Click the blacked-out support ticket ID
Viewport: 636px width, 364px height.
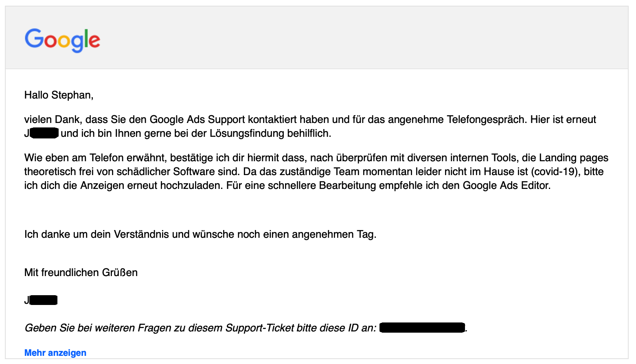(x=422, y=327)
